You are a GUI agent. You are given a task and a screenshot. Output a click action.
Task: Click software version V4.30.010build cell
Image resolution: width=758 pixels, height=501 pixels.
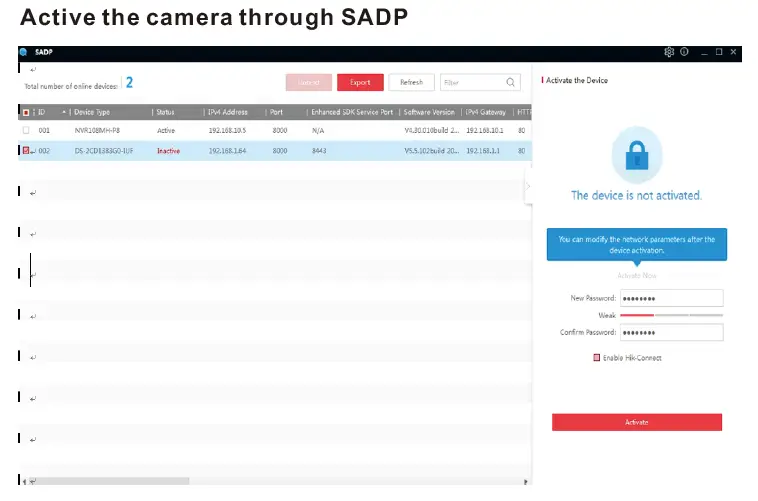[x=432, y=131]
